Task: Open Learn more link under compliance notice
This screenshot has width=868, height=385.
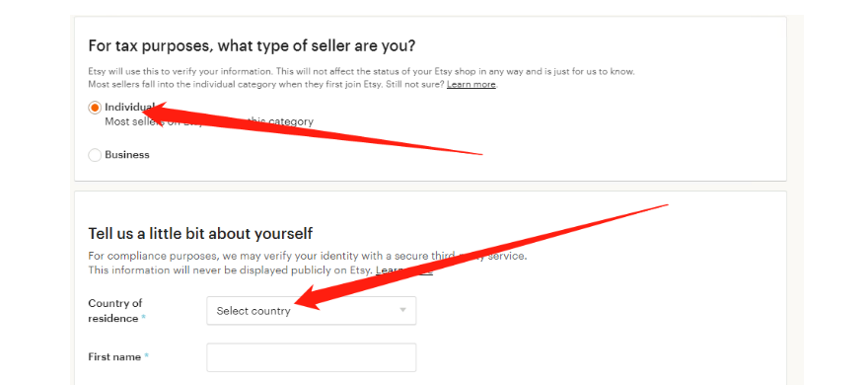Action: (404, 270)
